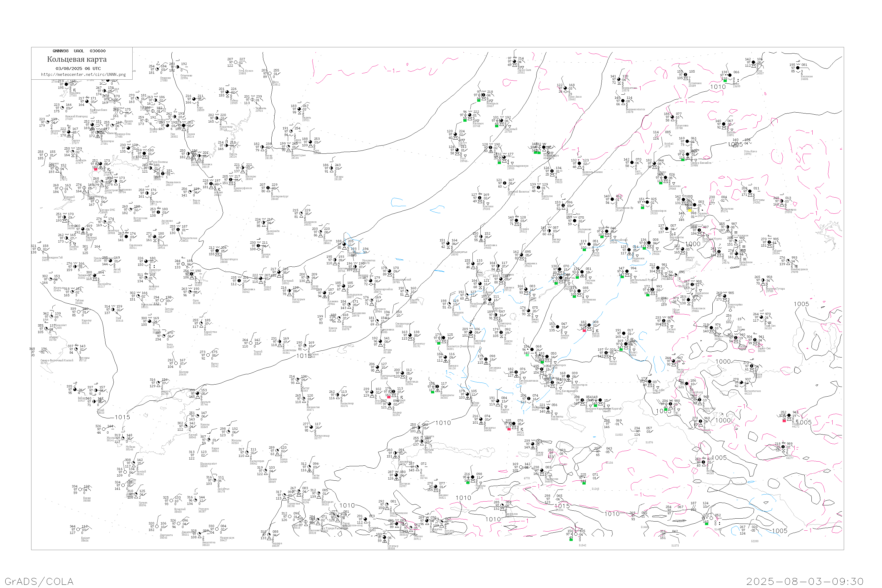Open the meteocenter.net UNNN.png URL
882x588 pixels.
click(83, 74)
